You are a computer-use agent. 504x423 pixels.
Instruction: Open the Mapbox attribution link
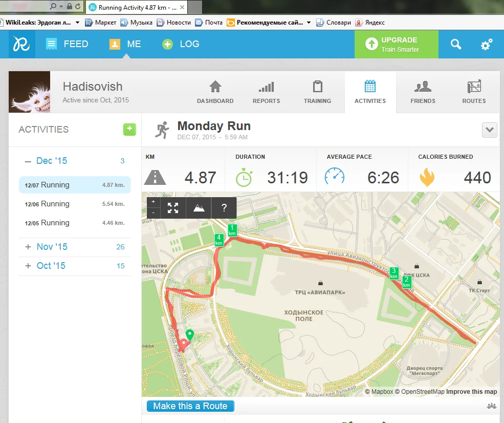(379, 391)
